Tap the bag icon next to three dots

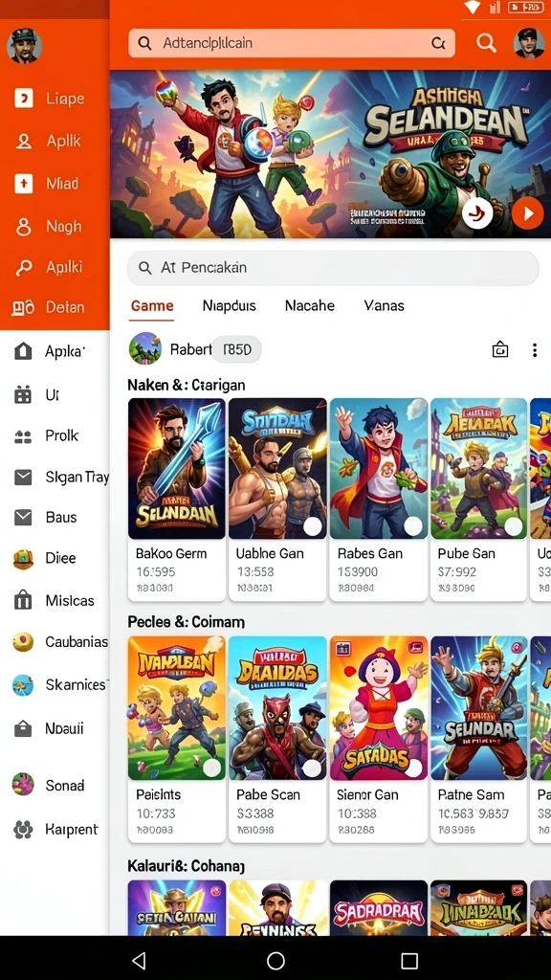[499, 350]
